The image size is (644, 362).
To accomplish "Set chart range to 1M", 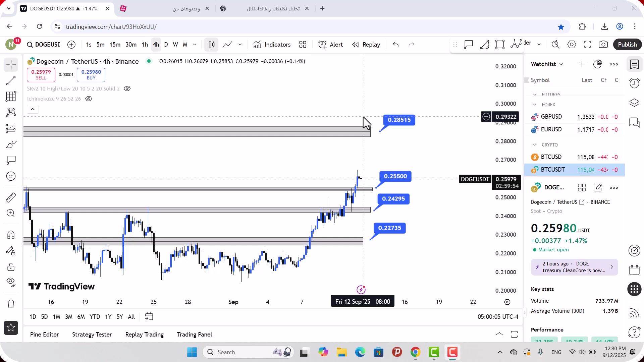I will [56, 317].
